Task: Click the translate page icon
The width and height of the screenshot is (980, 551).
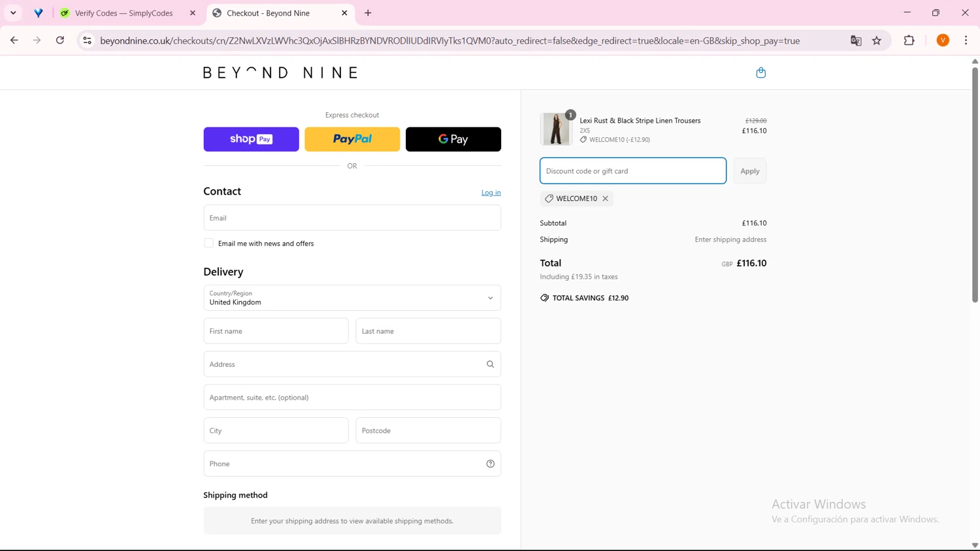Action: 856,40
